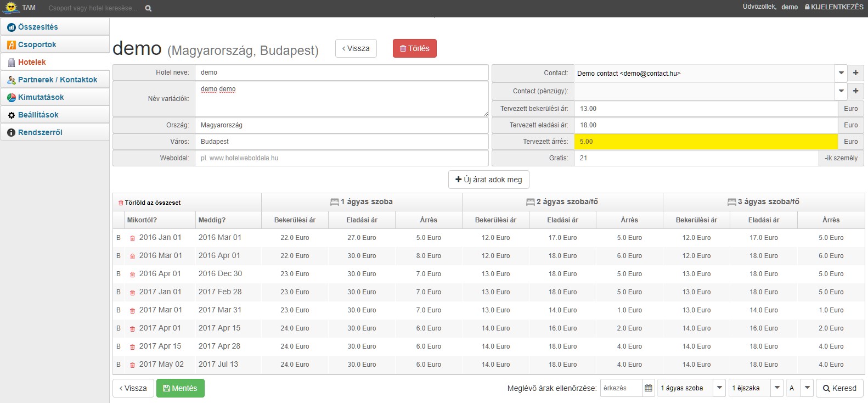
Task: Click the TAM sun logo
Action: (11, 8)
